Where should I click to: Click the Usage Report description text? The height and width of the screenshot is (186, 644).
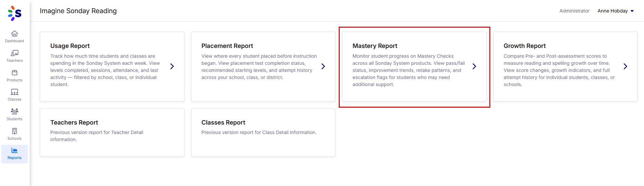point(105,70)
